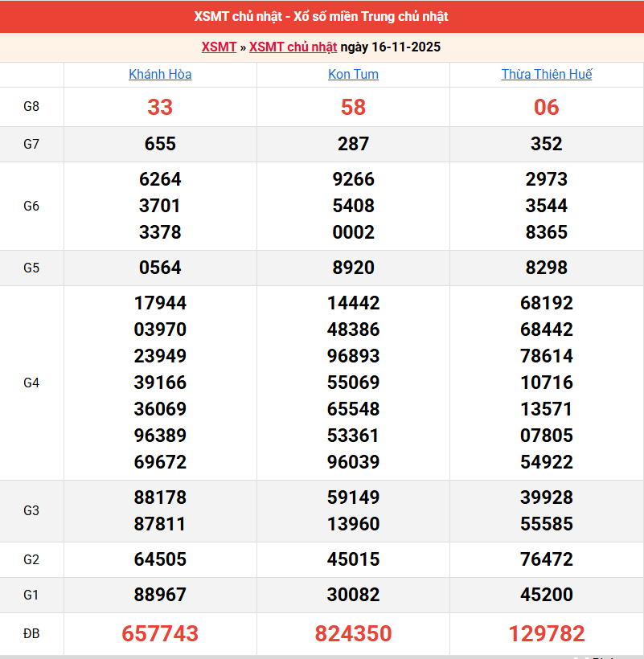Click the G8 result 33
This screenshot has height=659, width=644.
click(160, 107)
